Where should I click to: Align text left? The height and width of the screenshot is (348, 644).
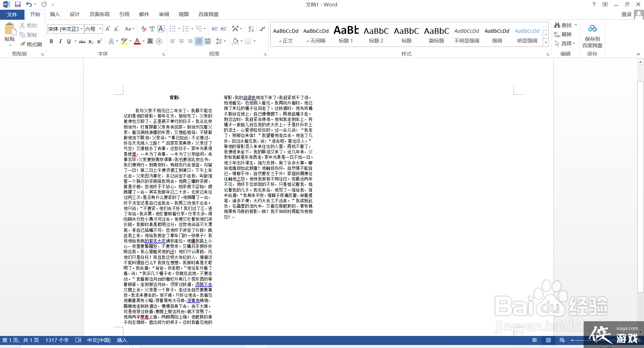[173, 41]
